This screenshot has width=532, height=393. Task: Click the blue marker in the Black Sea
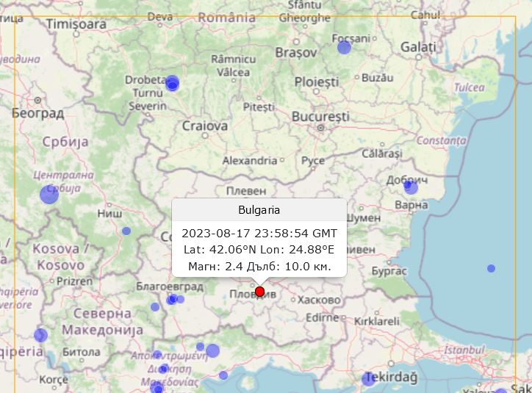[491, 268]
